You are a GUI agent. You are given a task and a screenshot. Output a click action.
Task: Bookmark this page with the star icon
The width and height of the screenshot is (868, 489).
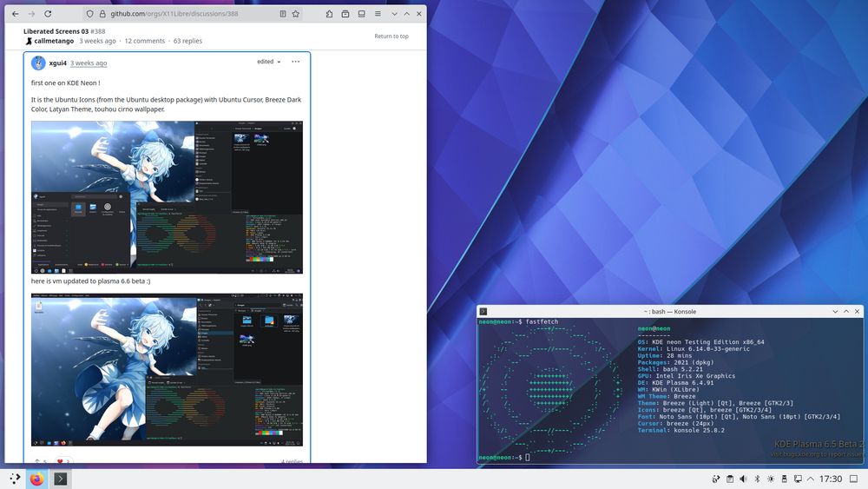tap(296, 14)
